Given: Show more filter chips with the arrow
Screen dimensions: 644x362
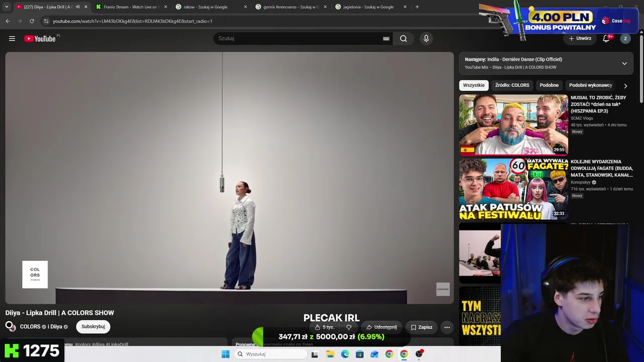Looking at the screenshot, I should pos(625,86).
